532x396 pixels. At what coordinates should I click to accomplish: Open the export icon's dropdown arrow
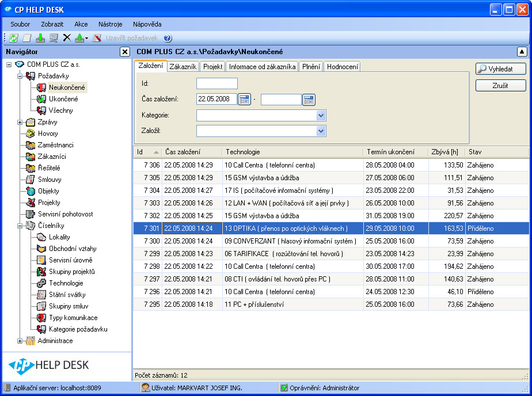point(86,39)
